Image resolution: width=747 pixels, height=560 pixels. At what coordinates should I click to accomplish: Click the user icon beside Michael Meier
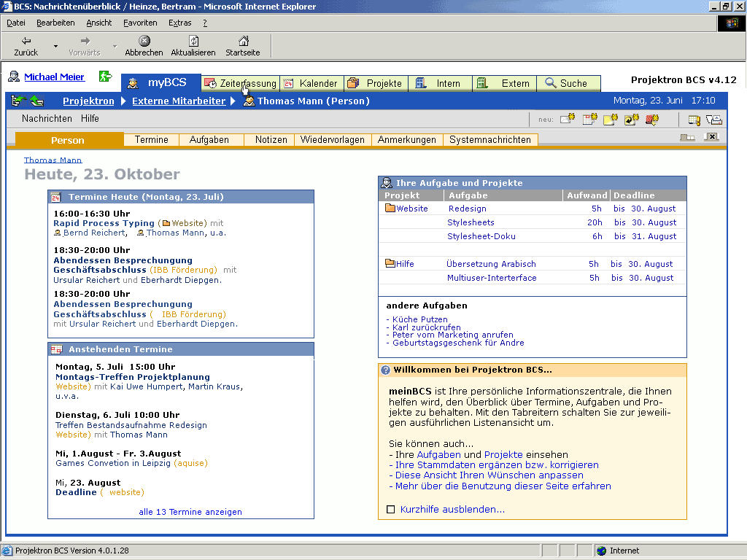pyautogui.click(x=15, y=76)
